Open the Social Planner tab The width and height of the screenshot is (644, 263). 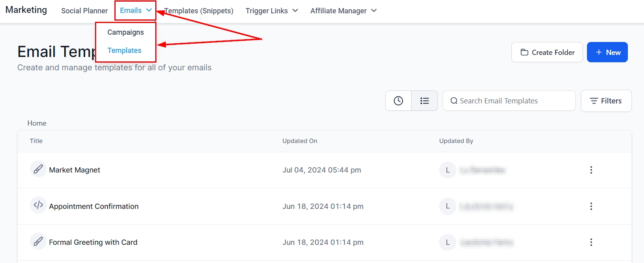pyautogui.click(x=84, y=11)
